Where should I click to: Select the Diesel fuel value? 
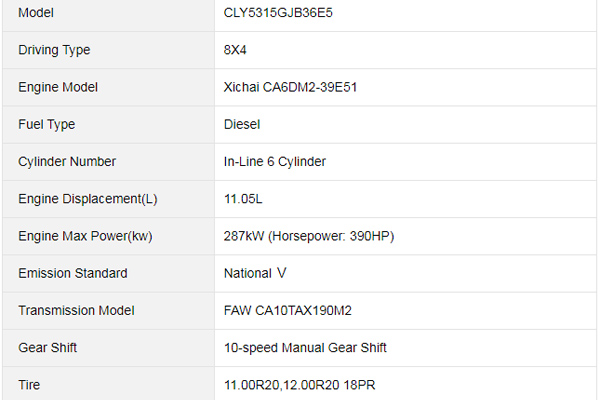click(x=242, y=124)
